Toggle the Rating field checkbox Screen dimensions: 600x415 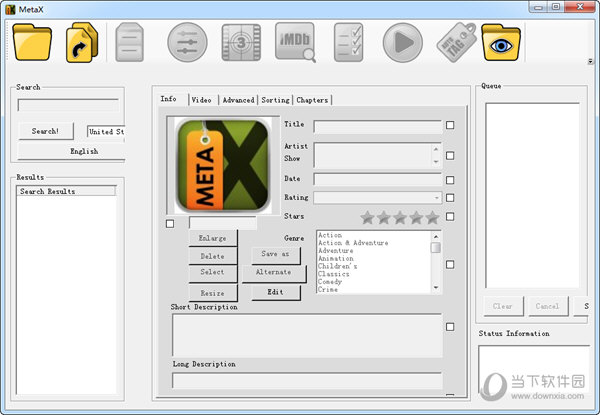[450, 198]
